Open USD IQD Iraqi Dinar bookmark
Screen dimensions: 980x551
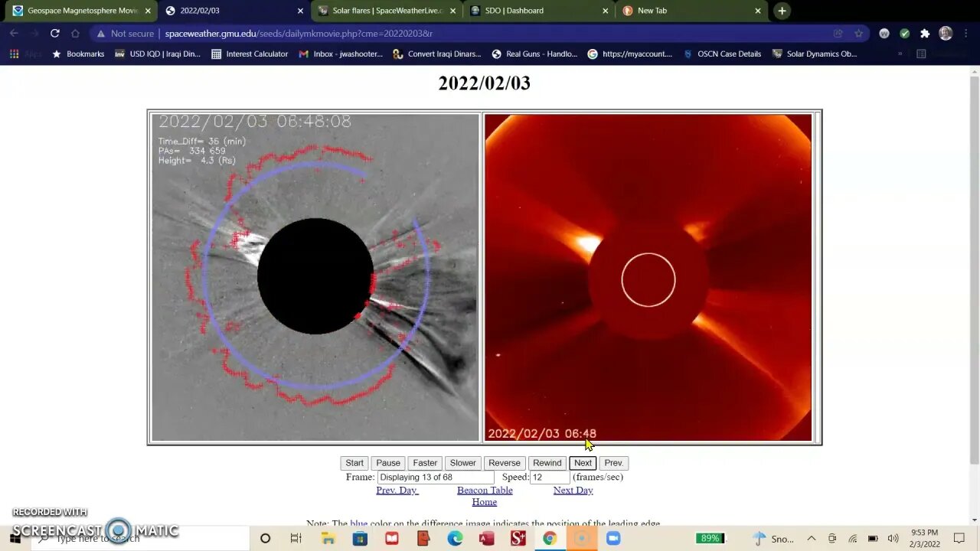[x=157, y=54]
